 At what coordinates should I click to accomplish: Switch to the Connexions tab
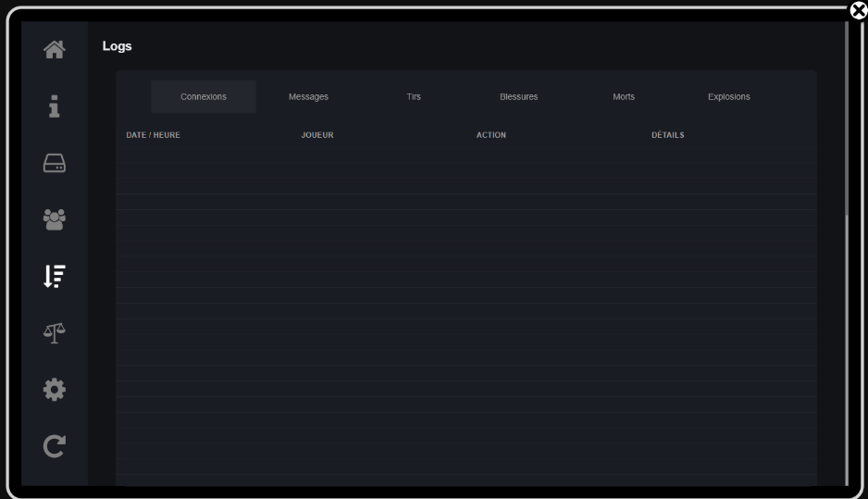(204, 97)
